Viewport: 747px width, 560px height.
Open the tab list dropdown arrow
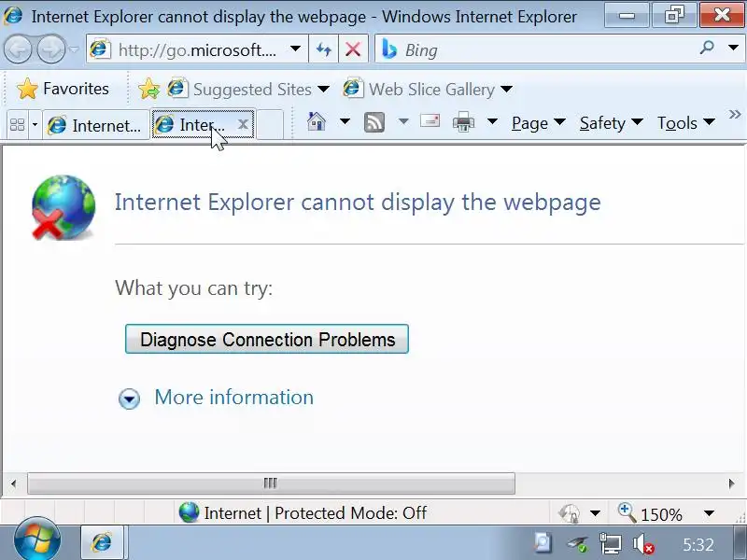[35, 125]
